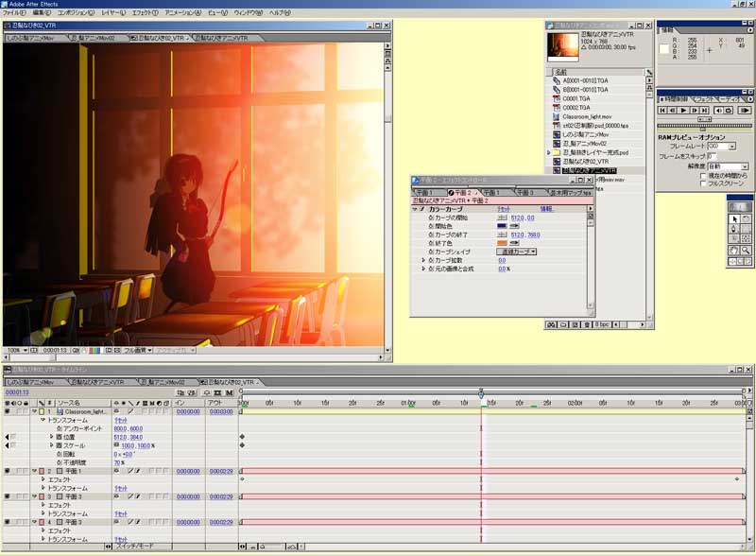The height and width of the screenshot is (556, 756).
Task: Open start color dark blue swatch
Action: 502,226
